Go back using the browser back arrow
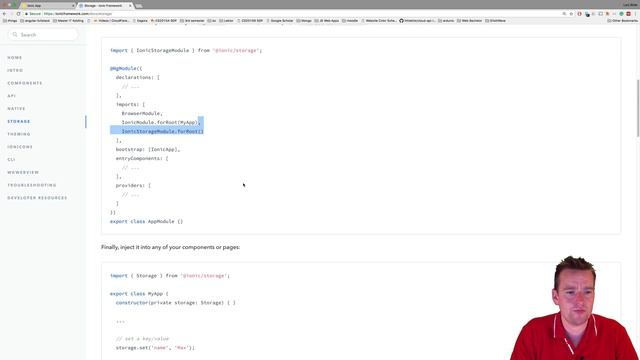 [x=4, y=14]
